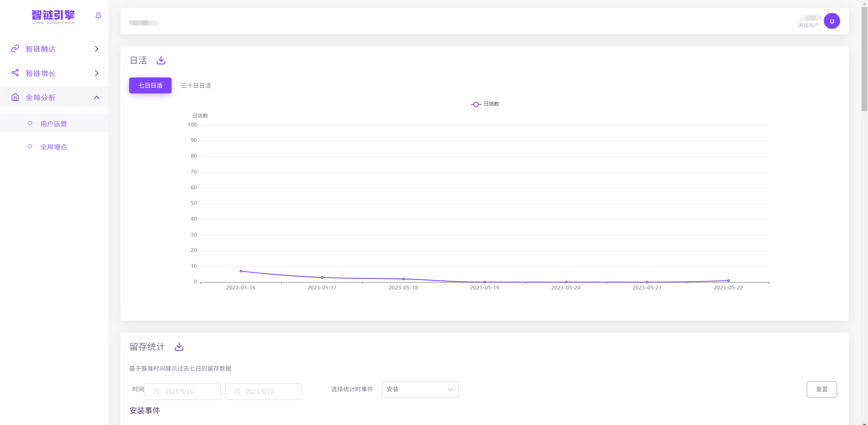Viewport: 868px width, 425px height.
Task: Click the 2023-05-17 data point on chart
Action: coord(322,278)
